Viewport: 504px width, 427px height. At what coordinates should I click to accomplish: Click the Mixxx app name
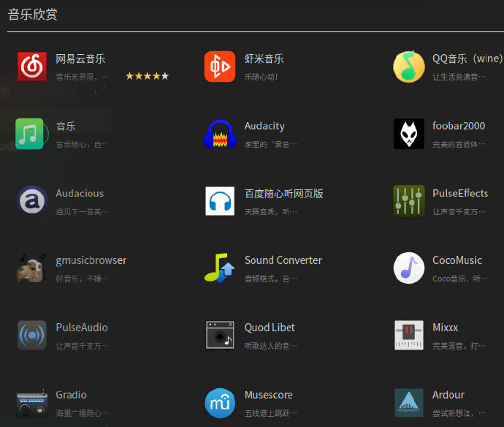pyautogui.click(x=445, y=328)
